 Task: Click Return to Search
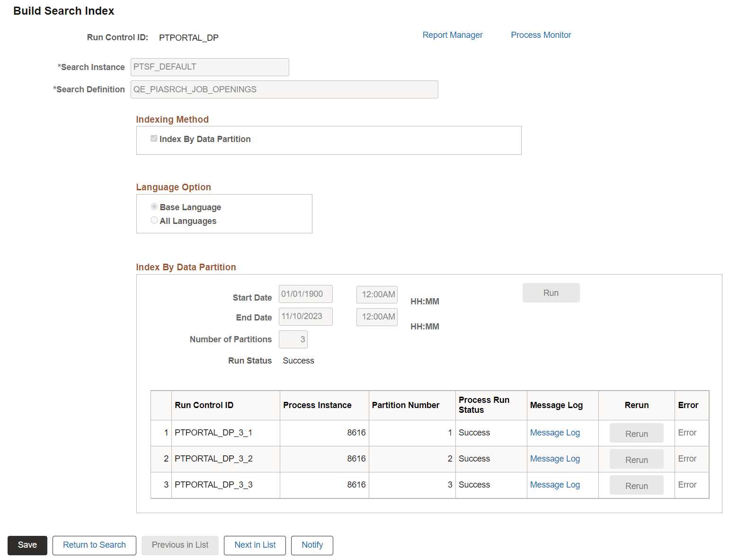(x=94, y=545)
